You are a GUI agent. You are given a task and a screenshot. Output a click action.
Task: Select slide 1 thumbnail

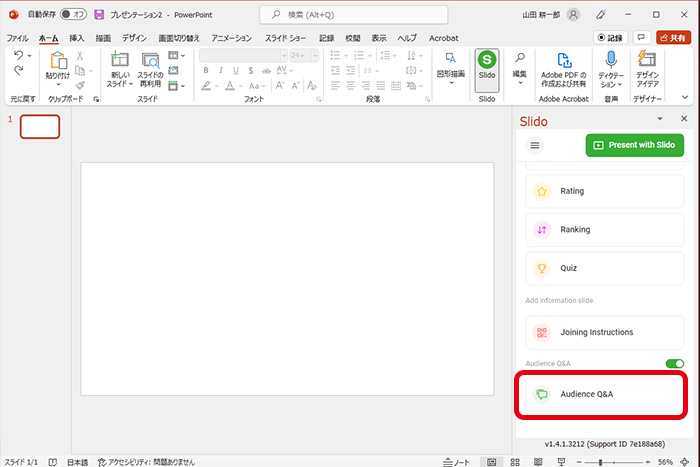pyautogui.click(x=40, y=127)
